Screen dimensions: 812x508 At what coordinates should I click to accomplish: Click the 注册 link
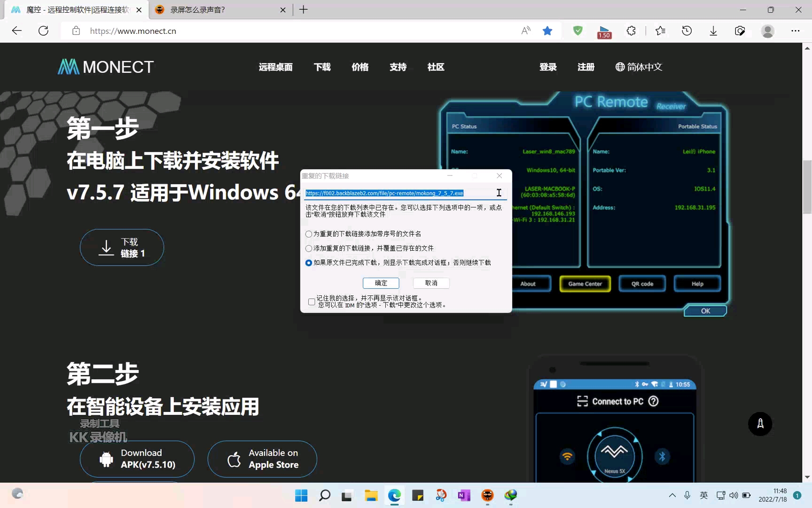(x=586, y=67)
